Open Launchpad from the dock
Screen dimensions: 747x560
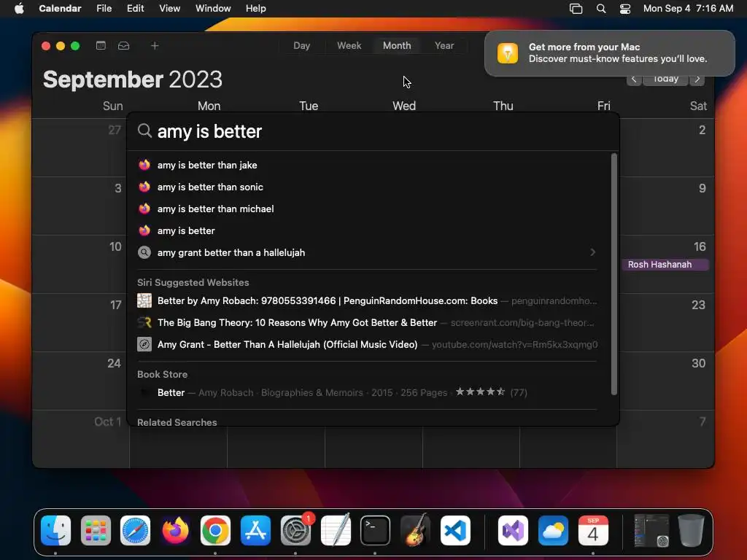tap(96, 530)
